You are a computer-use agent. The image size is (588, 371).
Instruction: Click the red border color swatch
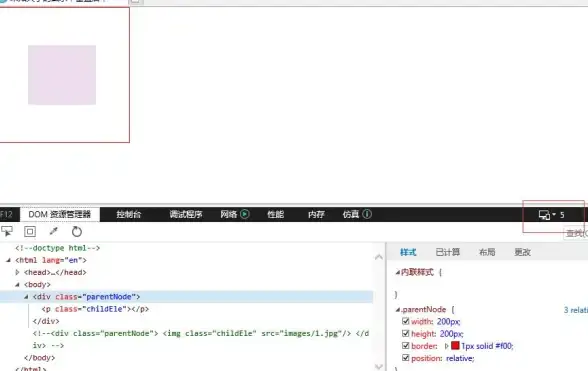(x=455, y=345)
